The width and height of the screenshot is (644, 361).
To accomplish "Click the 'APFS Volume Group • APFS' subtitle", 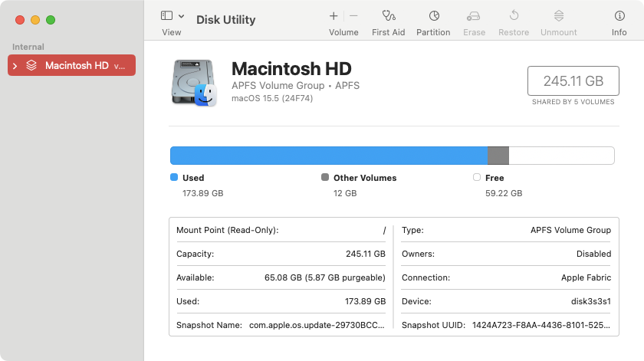I will tap(295, 85).
